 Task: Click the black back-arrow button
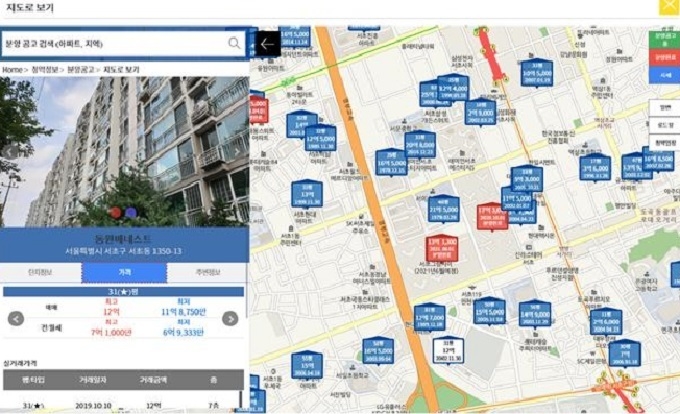coord(268,44)
